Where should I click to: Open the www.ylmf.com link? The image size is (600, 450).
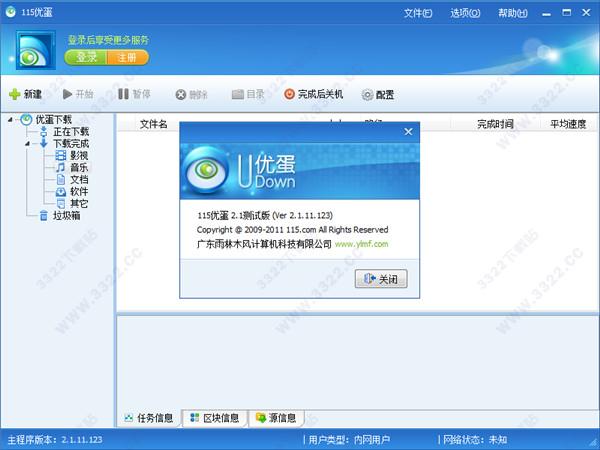(361, 244)
